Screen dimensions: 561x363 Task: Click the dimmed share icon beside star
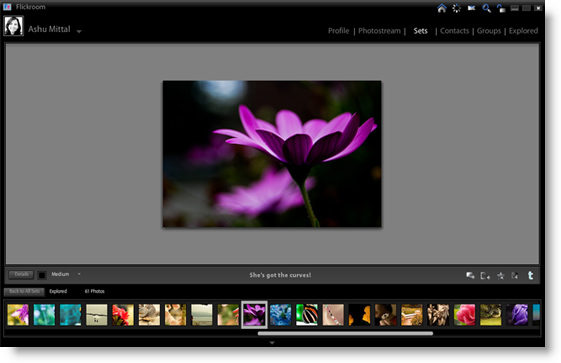click(x=515, y=275)
